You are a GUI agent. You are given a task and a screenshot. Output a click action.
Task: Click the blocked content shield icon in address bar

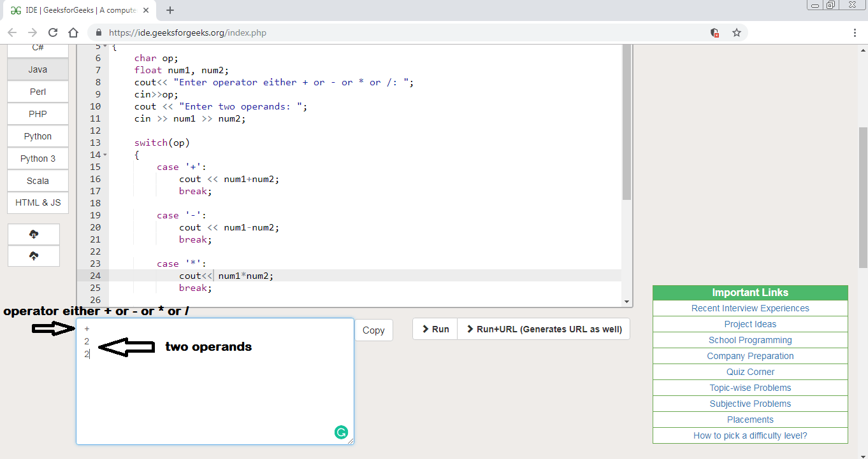point(715,32)
